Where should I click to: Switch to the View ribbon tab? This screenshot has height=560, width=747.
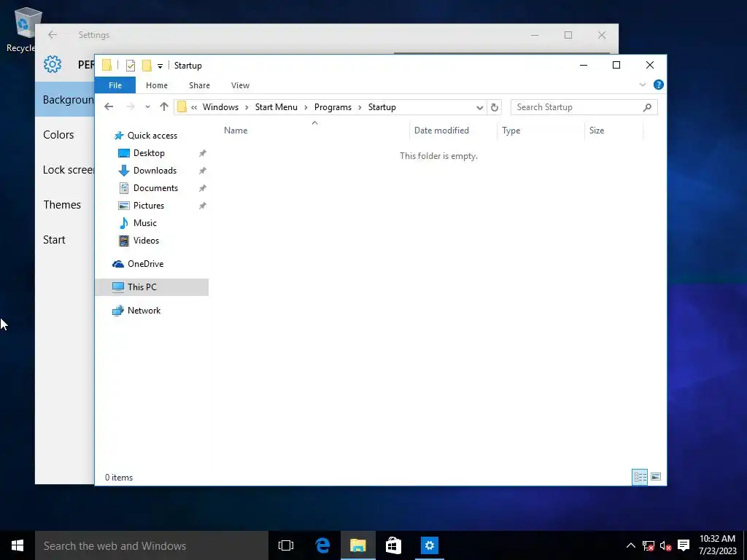[240, 85]
